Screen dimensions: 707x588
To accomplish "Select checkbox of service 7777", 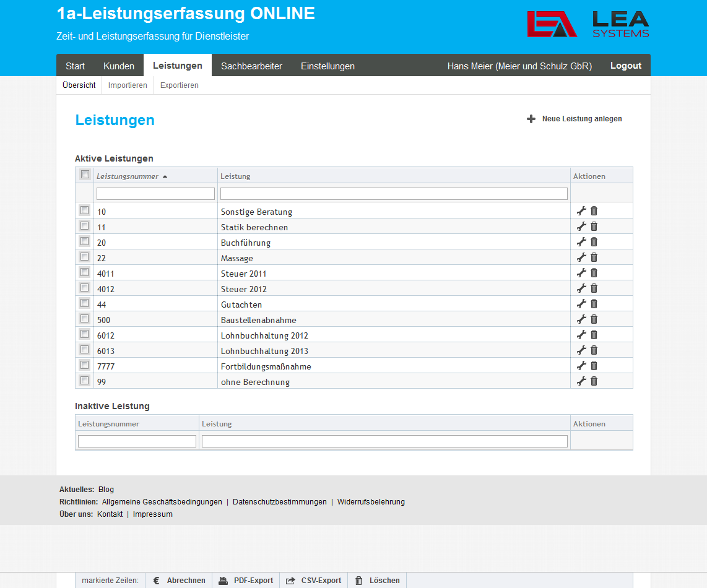I will coord(84,365).
